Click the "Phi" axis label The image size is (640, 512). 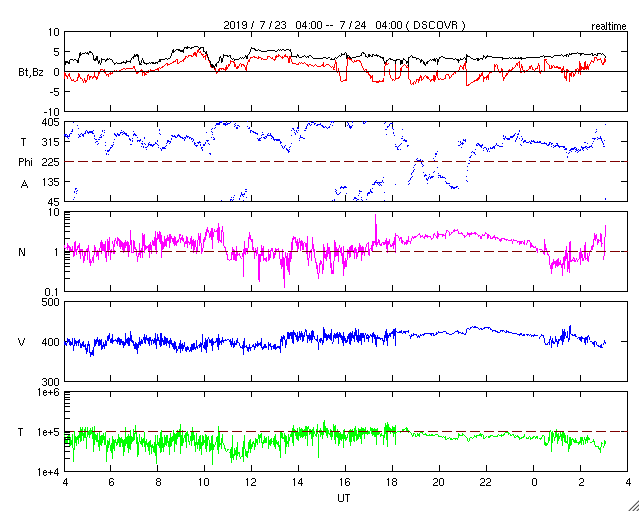pos(25,163)
